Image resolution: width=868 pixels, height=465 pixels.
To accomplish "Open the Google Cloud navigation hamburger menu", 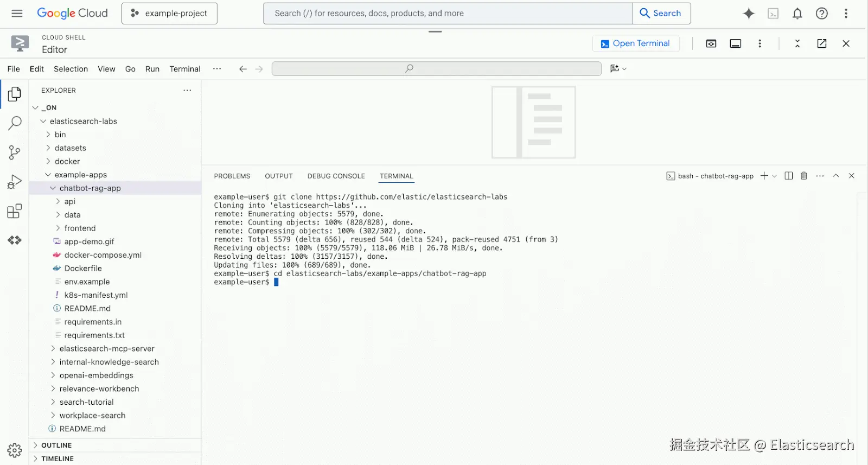I will point(17,14).
